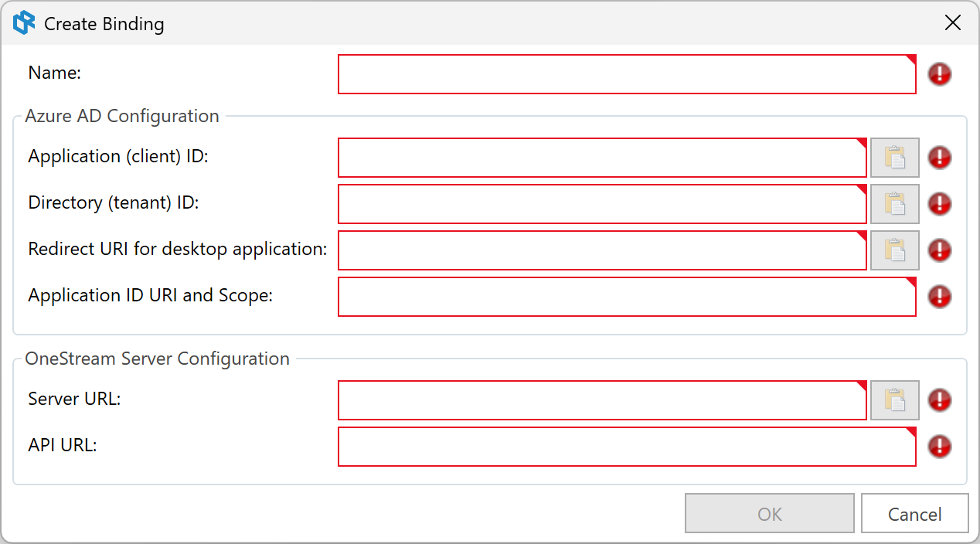Click the Application ID URI and Scope field

click(x=627, y=297)
